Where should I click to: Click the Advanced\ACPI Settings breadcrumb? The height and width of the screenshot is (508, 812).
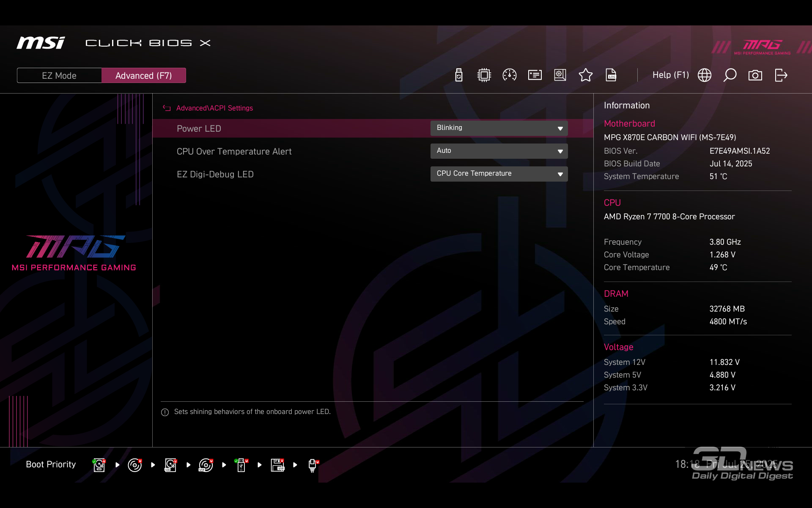point(214,108)
